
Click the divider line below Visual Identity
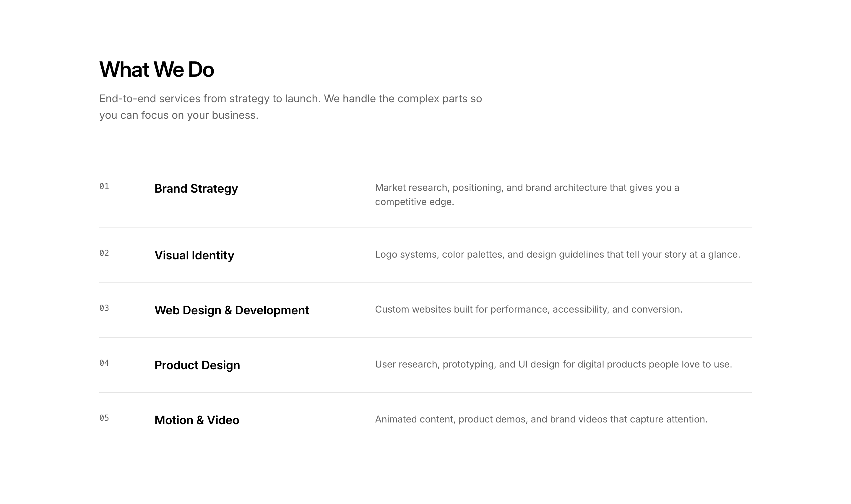(425, 283)
